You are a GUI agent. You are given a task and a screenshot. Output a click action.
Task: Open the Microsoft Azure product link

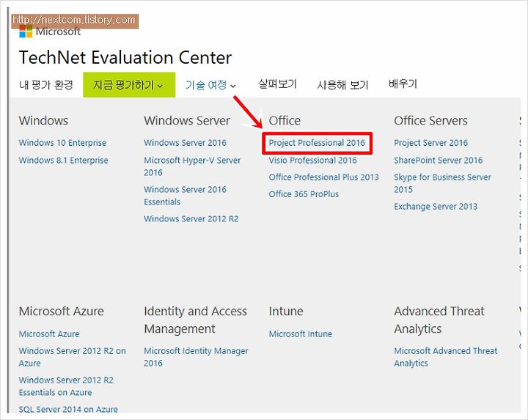(x=49, y=334)
